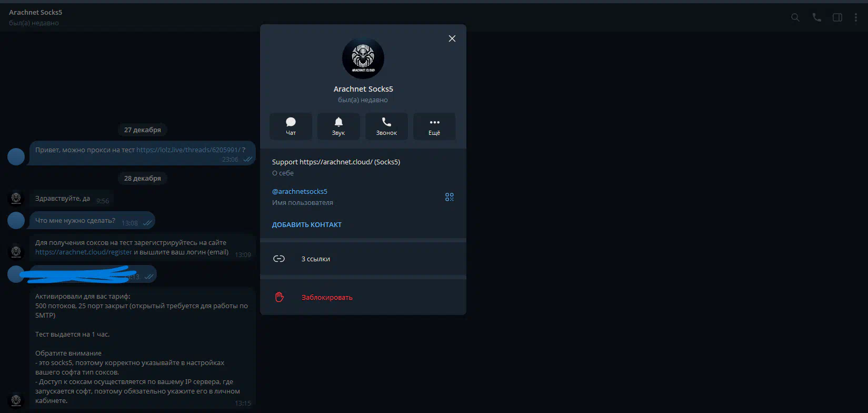Image resolution: width=868 pixels, height=413 pixels.
Task: Click the 28 декабря date badge
Action: click(x=143, y=179)
